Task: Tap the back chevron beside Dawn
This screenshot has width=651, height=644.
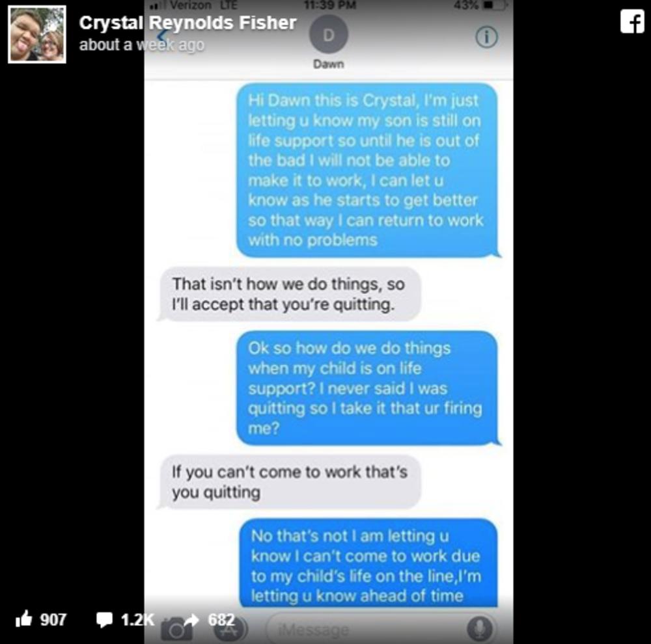Action: pyautogui.click(x=163, y=35)
